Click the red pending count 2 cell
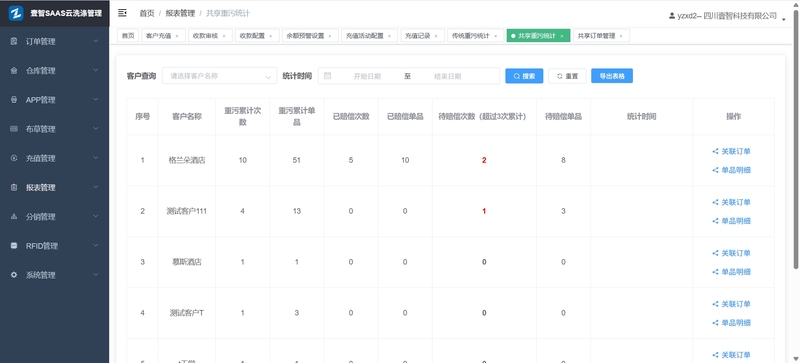This screenshot has height=363, width=800. 484,160
